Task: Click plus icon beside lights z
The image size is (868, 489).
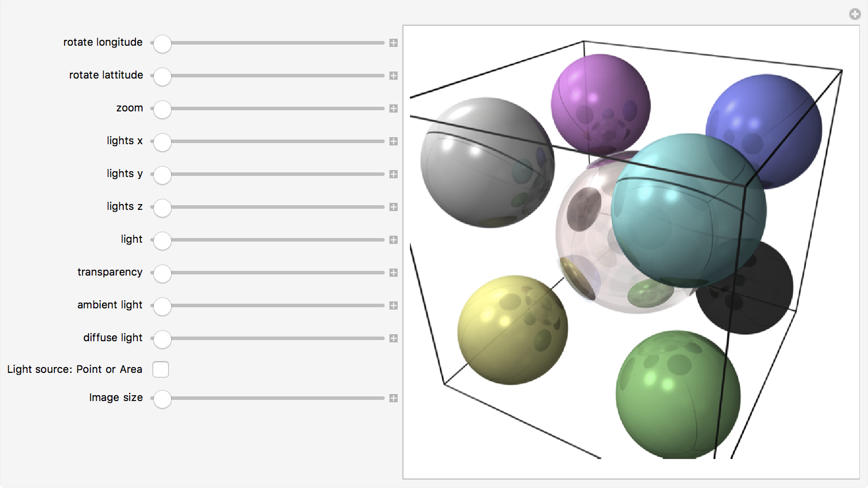Action: click(x=394, y=207)
